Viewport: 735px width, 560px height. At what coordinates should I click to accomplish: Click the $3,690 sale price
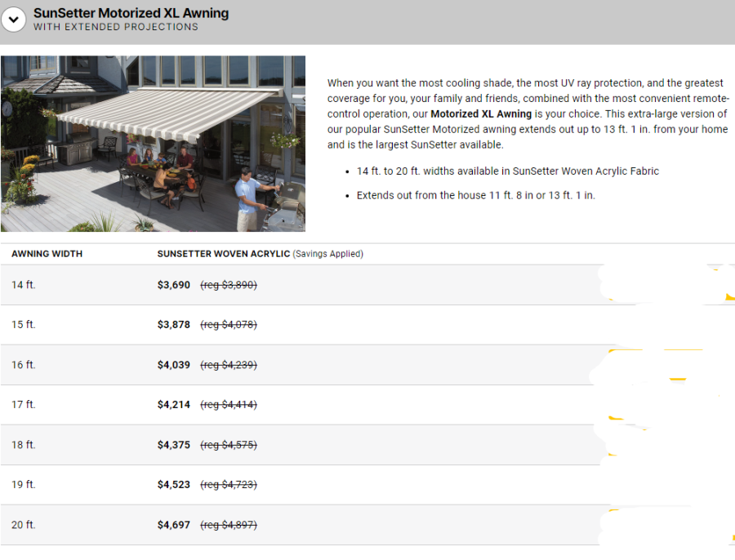point(173,285)
